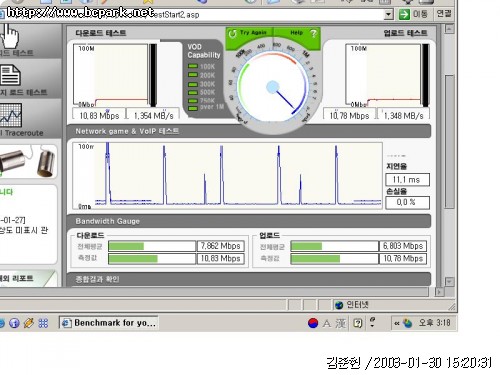The image size is (500, 375).
Task: Click the download average progress bar
Action: [152, 246]
